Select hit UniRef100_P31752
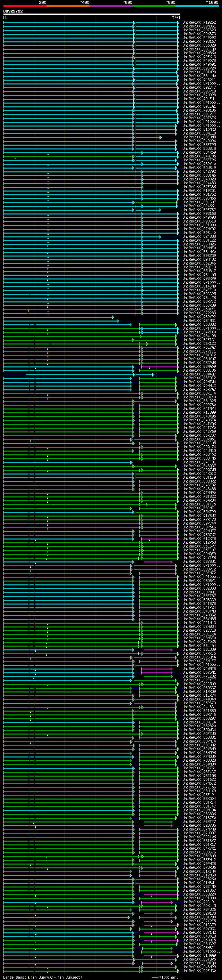The height and width of the screenshot is (980, 222). [199, 194]
